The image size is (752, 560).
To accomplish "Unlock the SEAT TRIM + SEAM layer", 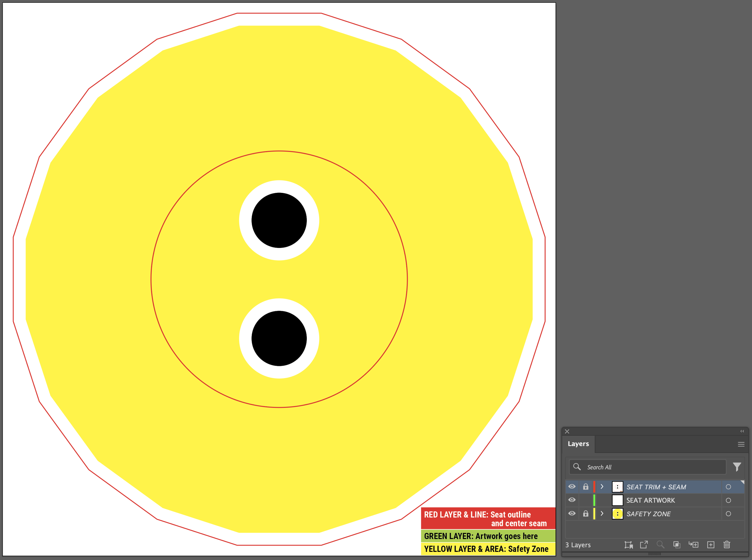I will coord(586,487).
